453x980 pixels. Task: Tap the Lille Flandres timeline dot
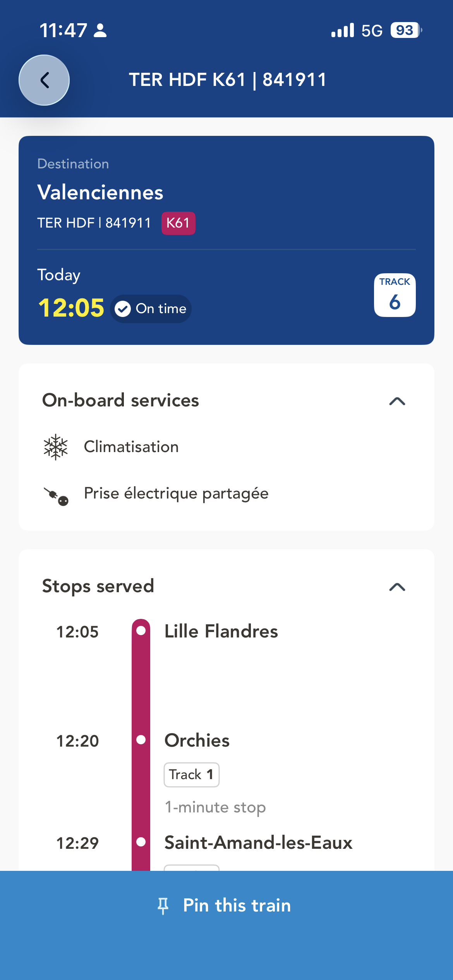(x=141, y=630)
